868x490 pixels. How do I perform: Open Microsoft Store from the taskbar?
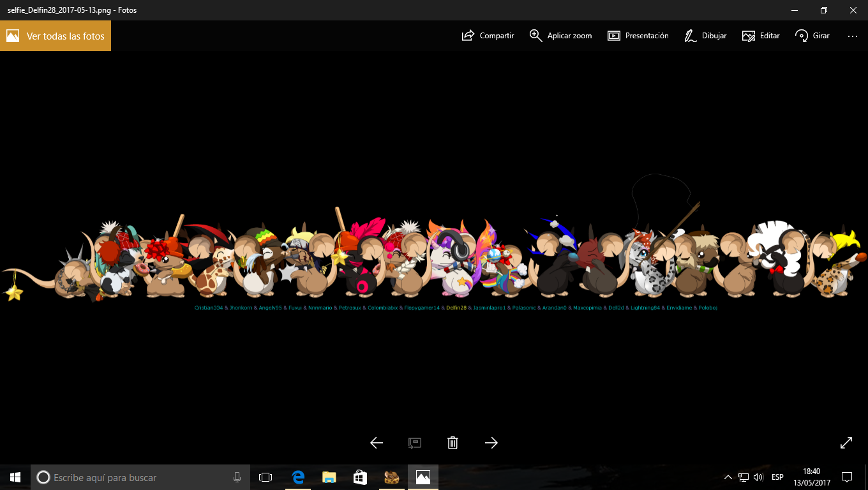[360, 477]
